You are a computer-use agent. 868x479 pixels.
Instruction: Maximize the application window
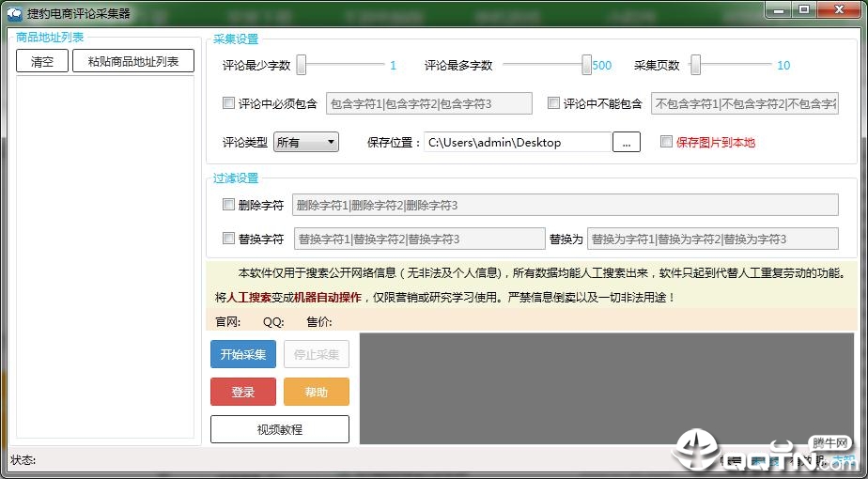[804, 9]
